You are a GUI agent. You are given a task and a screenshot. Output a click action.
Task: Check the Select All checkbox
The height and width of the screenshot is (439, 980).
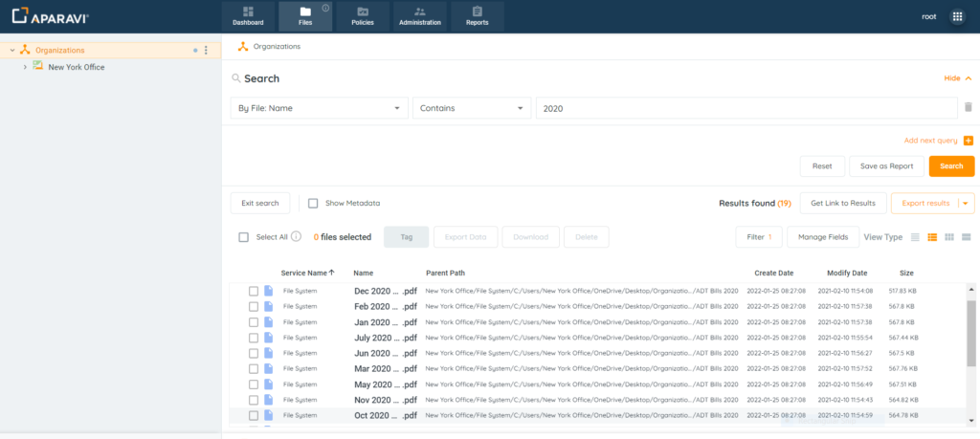click(x=243, y=237)
